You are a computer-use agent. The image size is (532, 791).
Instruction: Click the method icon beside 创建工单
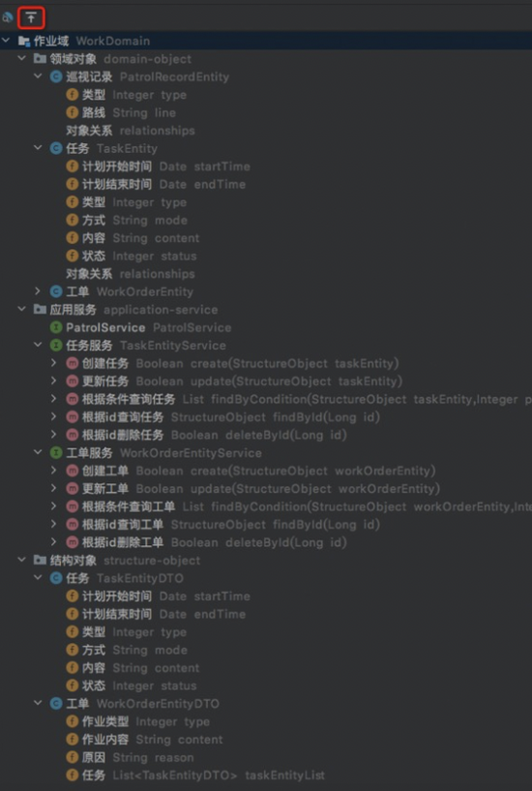coord(72,471)
